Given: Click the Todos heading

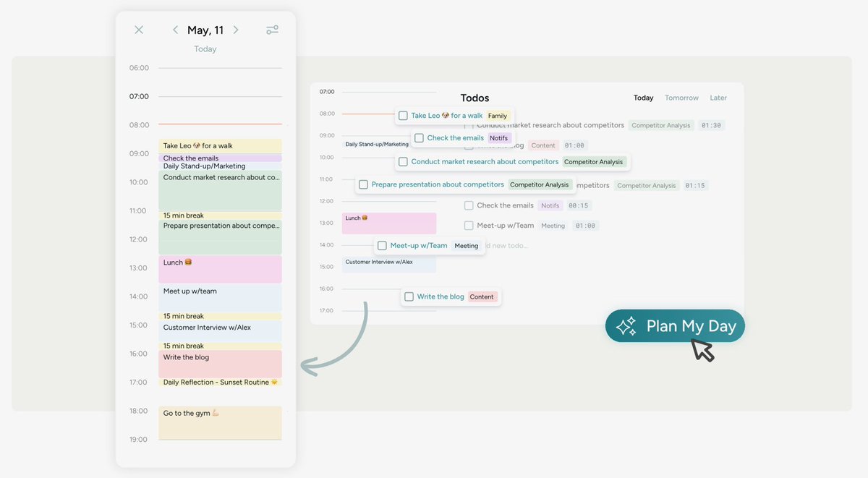Looking at the screenshot, I should (x=475, y=98).
